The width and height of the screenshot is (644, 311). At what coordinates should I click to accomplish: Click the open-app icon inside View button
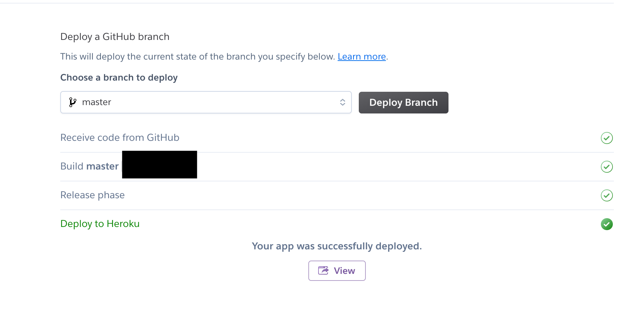point(323,270)
